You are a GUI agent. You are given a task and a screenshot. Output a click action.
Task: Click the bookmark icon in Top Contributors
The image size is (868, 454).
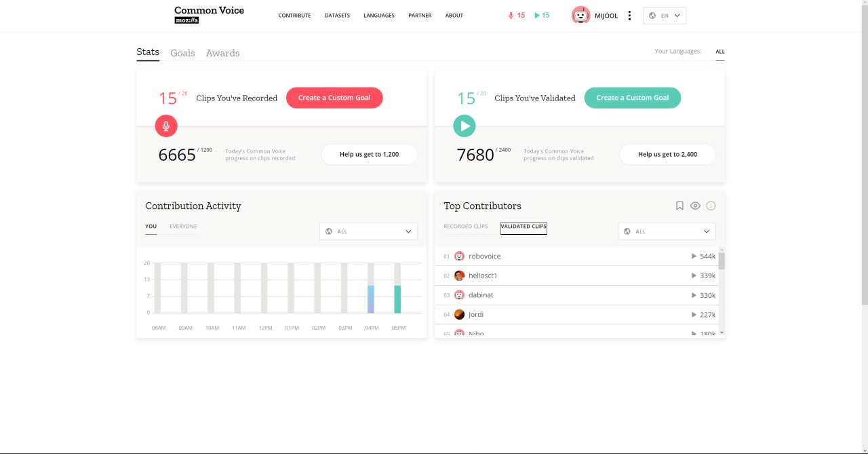click(679, 206)
